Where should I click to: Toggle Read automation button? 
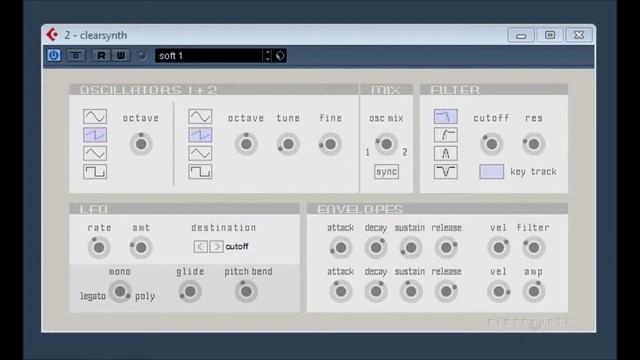coord(101,55)
